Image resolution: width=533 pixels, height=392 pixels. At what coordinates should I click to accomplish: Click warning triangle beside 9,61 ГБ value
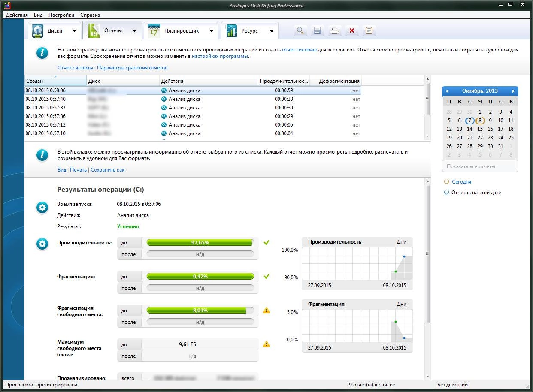(266, 344)
